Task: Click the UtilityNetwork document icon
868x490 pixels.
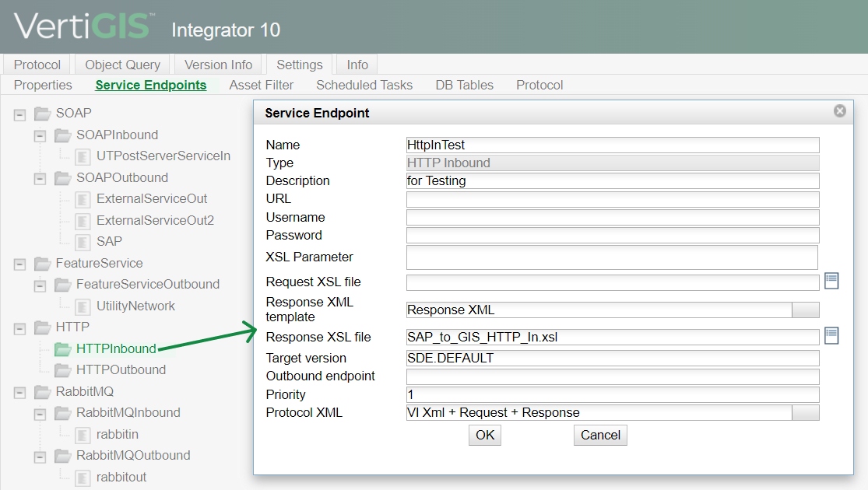Action: pos(83,307)
